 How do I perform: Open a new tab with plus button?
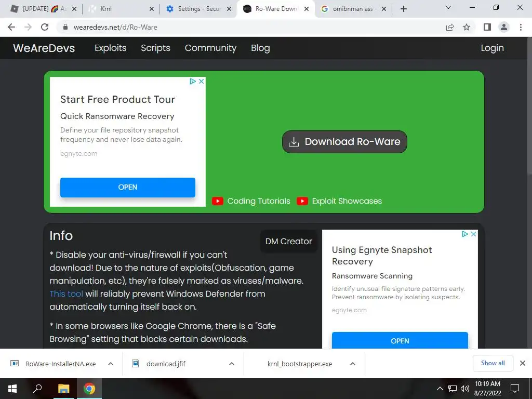tap(403, 9)
